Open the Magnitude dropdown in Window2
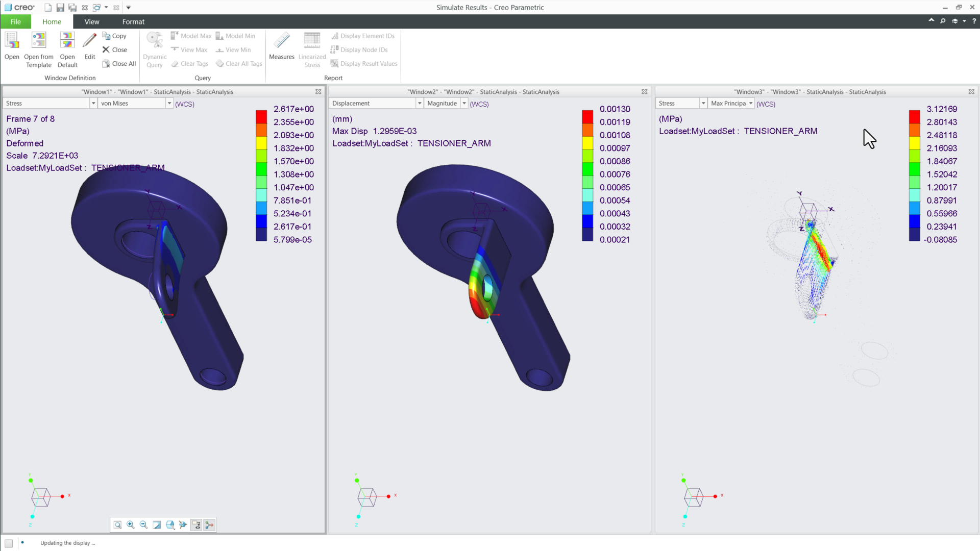This screenshot has width=980, height=551. click(x=463, y=103)
